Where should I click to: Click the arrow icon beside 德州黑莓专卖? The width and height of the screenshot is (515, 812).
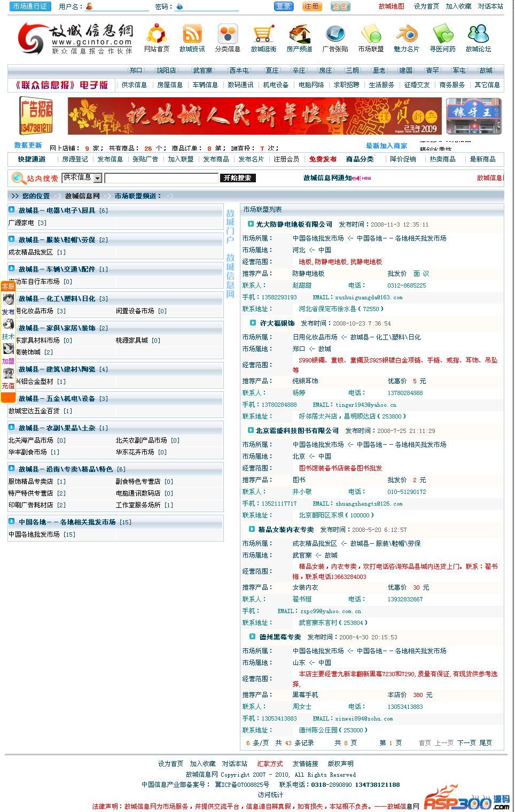(x=252, y=637)
